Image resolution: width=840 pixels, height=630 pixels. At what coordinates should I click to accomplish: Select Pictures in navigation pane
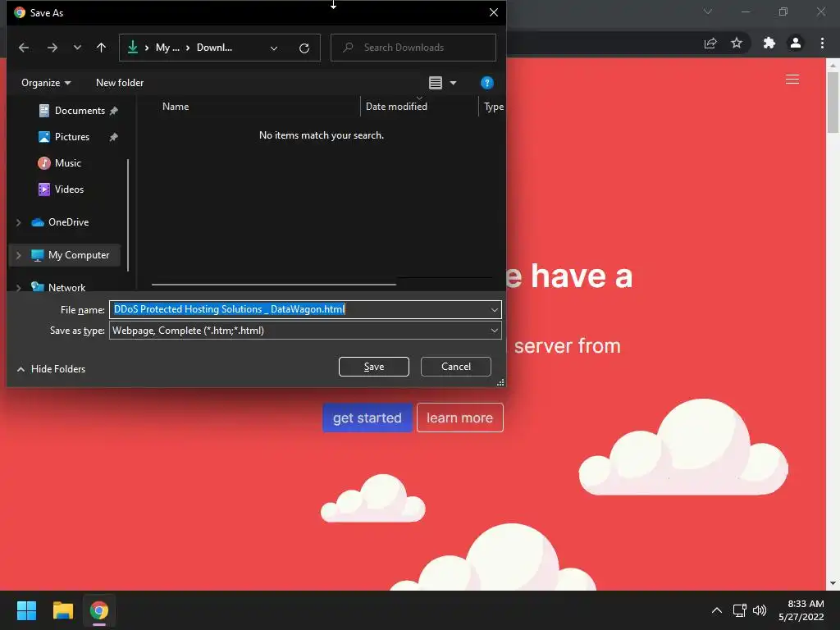coord(72,137)
